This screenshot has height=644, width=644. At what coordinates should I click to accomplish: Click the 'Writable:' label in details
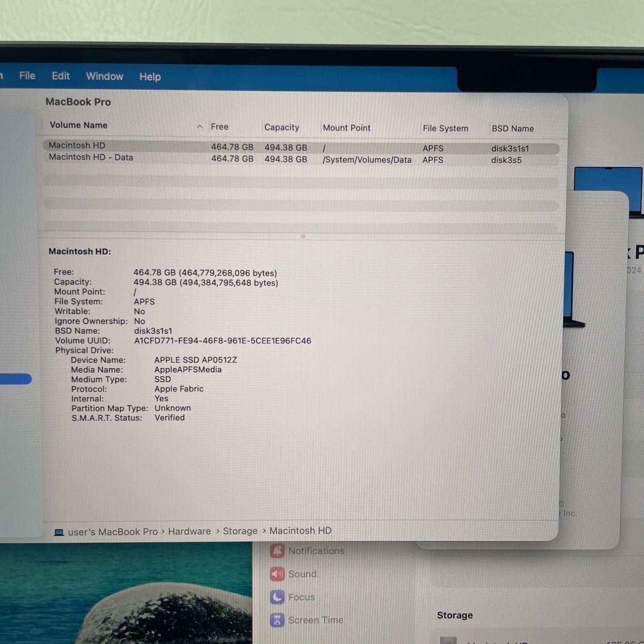[72, 312]
